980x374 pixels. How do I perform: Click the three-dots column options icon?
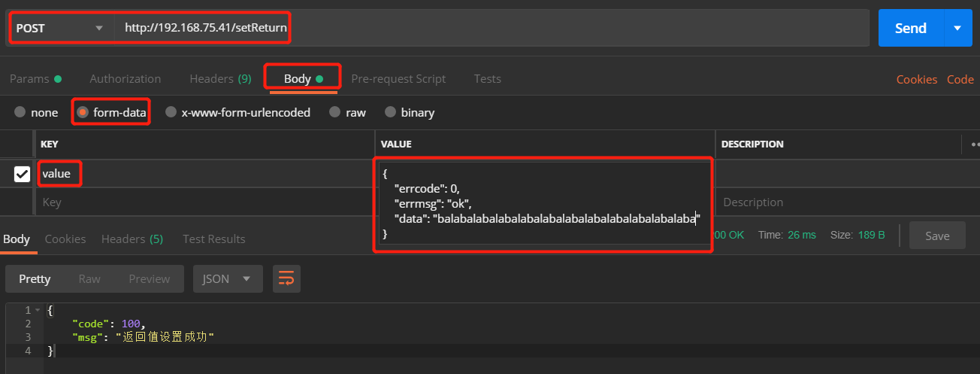click(x=975, y=144)
